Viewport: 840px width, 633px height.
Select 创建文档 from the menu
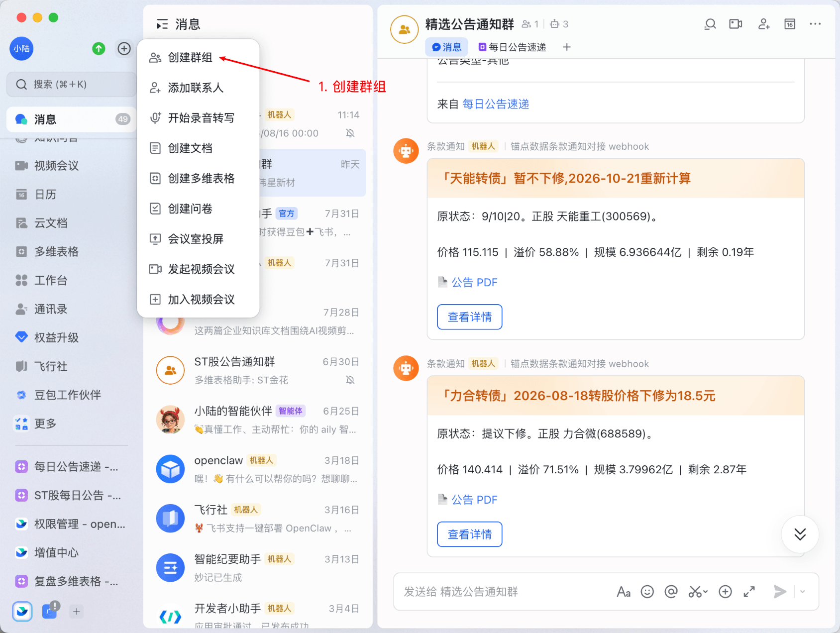coord(198,148)
